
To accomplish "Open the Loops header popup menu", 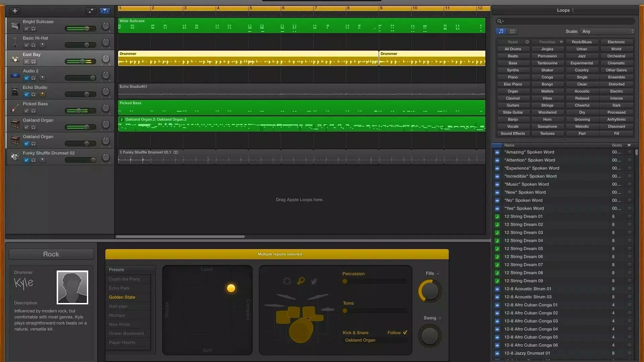I will pyautogui.click(x=565, y=10).
